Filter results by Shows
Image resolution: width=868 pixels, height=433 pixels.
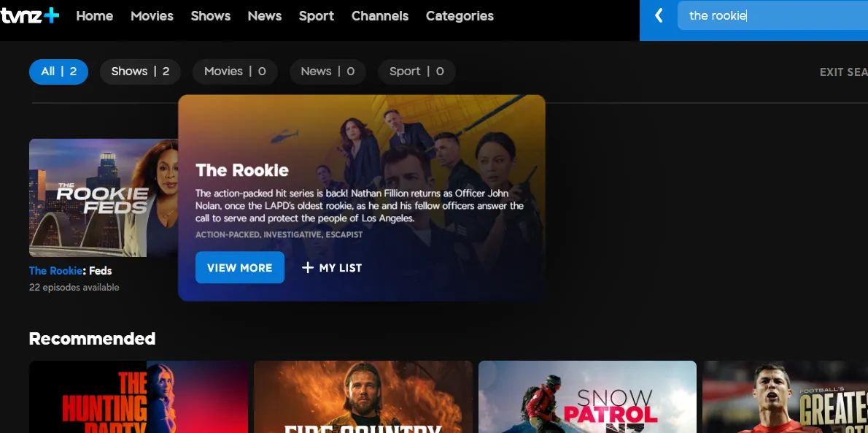click(x=140, y=72)
